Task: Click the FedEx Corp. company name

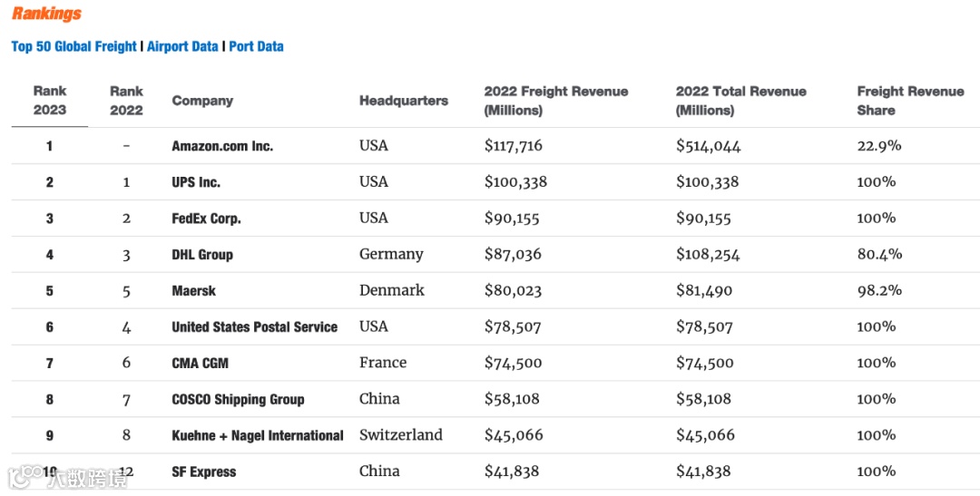Action: (x=206, y=219)
